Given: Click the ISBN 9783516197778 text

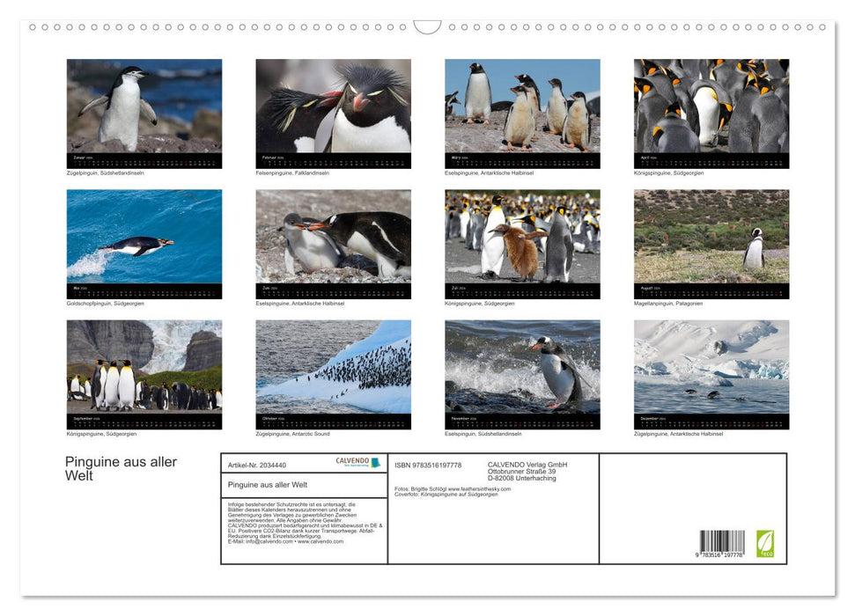Looking at the screenshot, I should pos(429,464).
